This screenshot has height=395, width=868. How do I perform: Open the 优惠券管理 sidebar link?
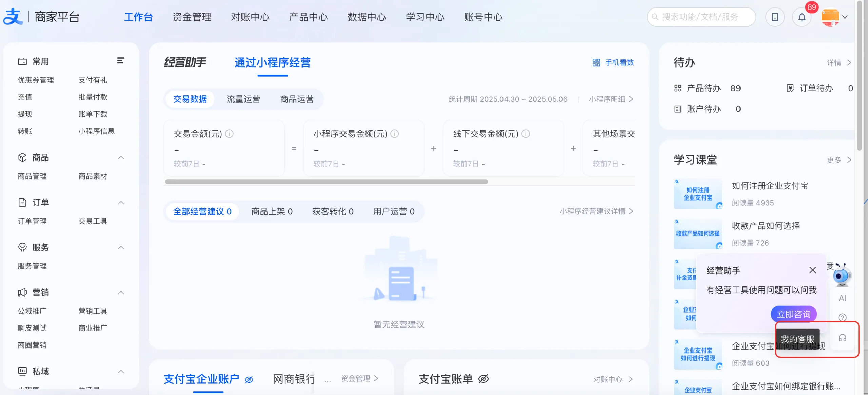36,80
